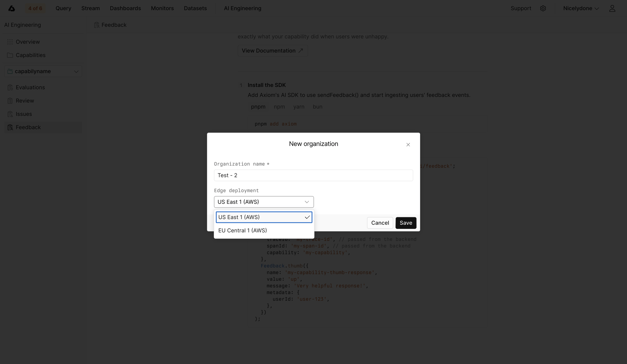Open the settings gear icon
The height and width of the screenshot is (364, 627).
[x=543, y=8]
